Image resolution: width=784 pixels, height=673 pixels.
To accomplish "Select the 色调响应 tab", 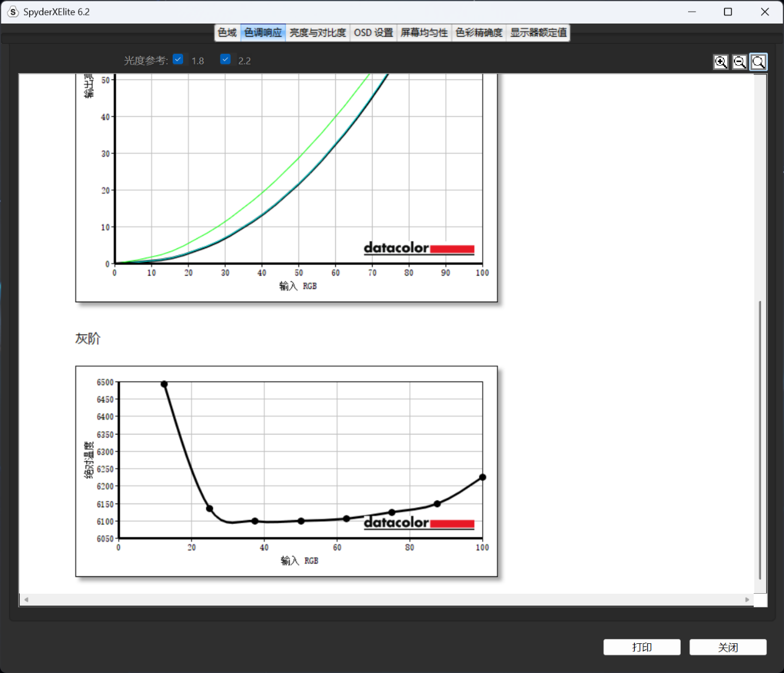I will pos(263,33).
